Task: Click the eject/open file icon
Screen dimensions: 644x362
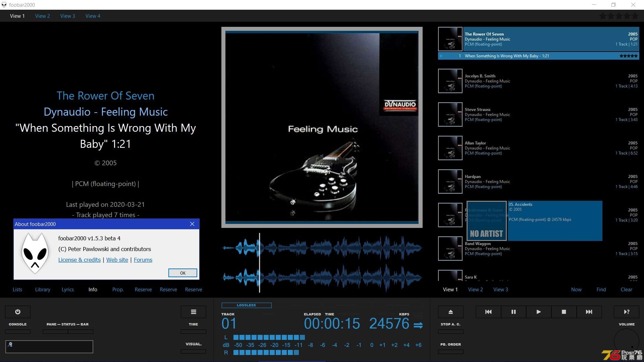Action: (x=450, y=312)
